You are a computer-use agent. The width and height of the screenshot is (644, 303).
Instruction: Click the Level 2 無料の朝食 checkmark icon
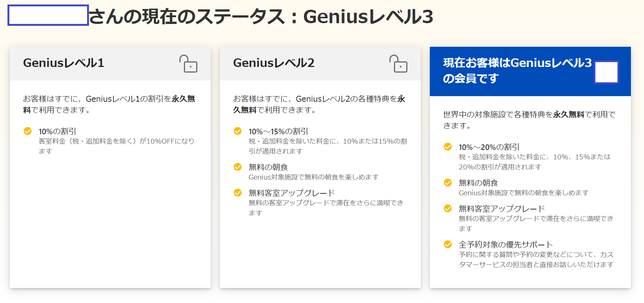point(238,167)
